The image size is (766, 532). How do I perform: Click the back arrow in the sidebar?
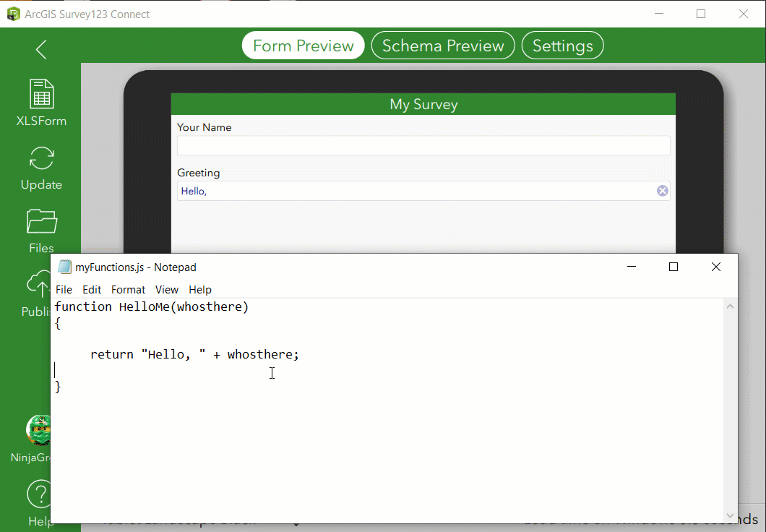(x=40, y=49)
